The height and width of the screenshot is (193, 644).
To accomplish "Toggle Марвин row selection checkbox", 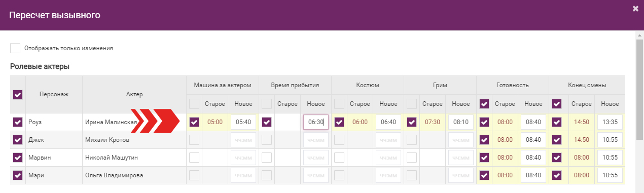I will click(18, 158).
